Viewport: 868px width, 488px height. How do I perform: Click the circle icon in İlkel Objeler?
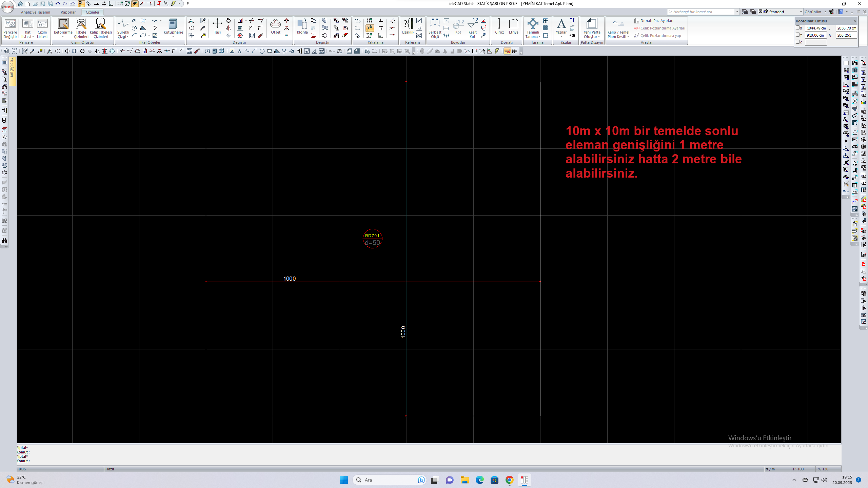134,28
